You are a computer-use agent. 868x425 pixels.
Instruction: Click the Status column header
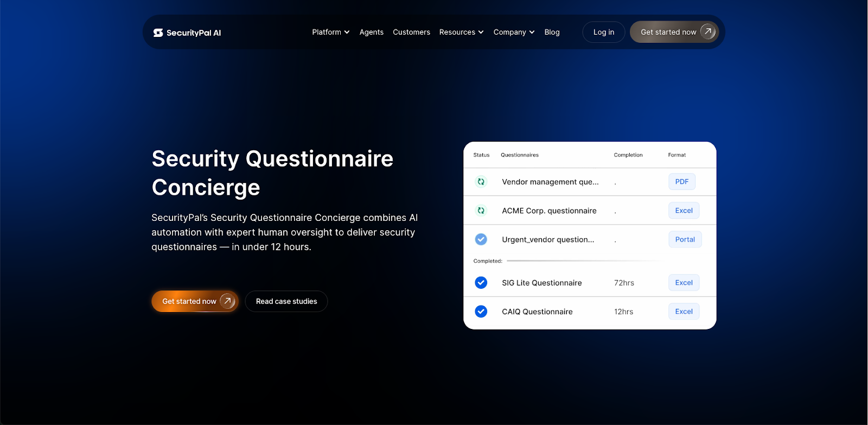481,155
